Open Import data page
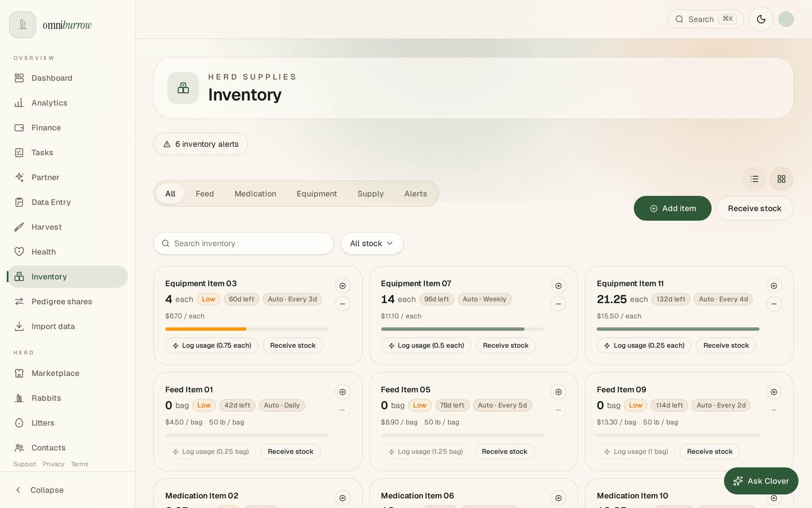Viewport: 812px width, 508px height. pyautogui.click(x=67, y=327)
